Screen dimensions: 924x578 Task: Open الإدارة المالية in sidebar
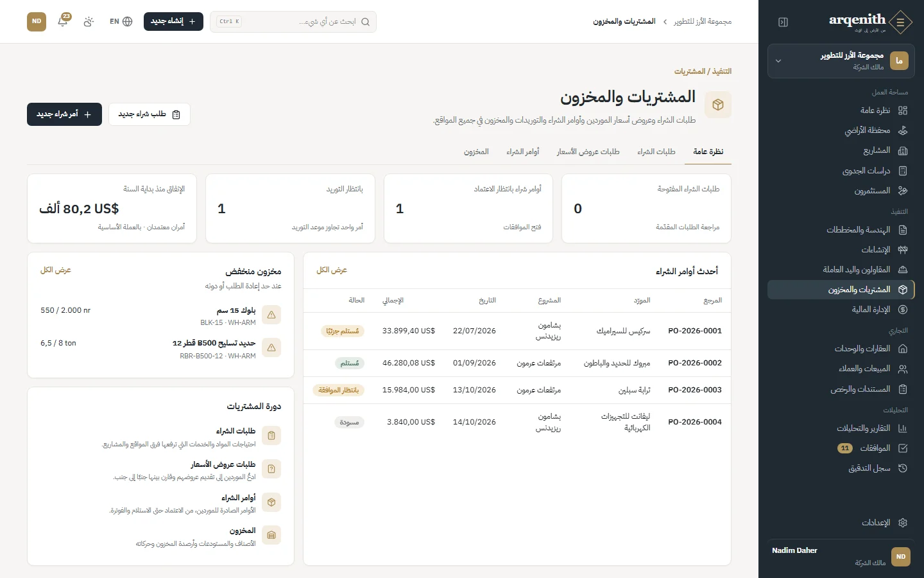pos(841,310)
